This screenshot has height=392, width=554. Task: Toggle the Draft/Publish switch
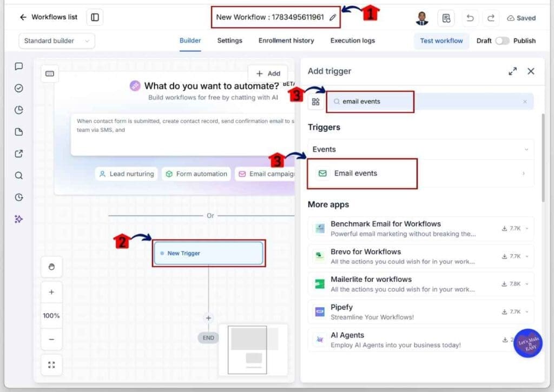[x=502, y=41]
